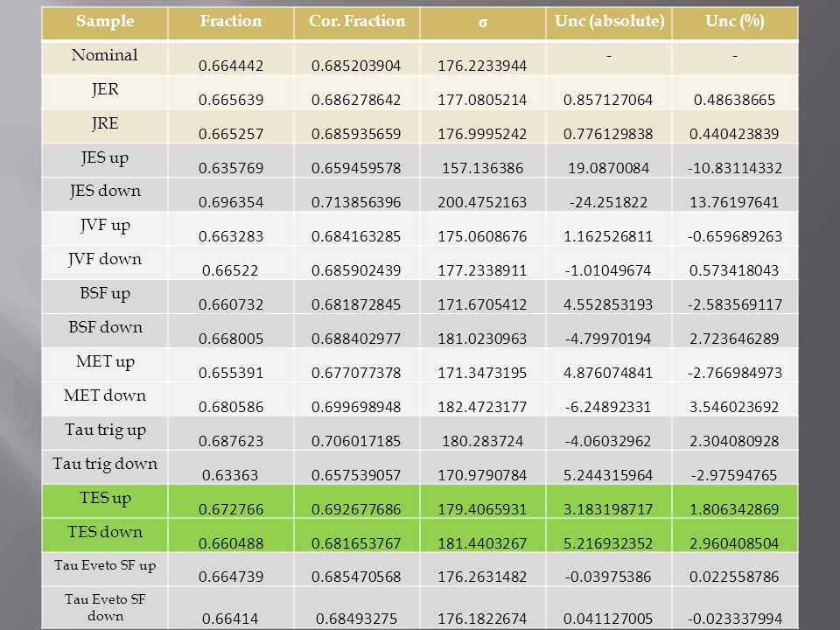Click the value 0.022558786
The width and height of the screenshot is (840, 630).
point(734,577)
